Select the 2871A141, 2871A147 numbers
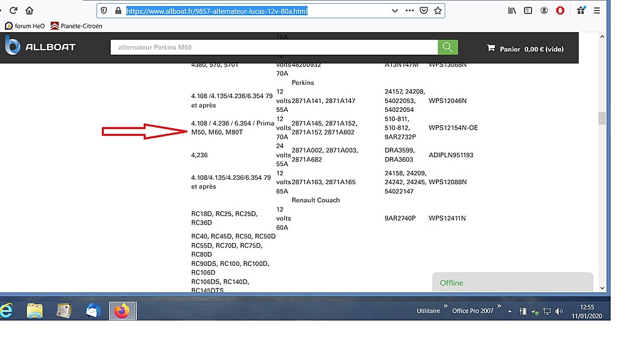 click(323, 101)
